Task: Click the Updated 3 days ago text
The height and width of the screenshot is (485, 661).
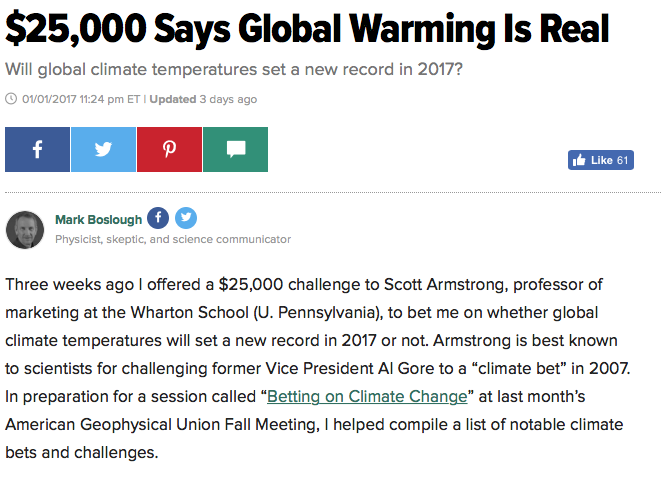Action: pos(203,99)
